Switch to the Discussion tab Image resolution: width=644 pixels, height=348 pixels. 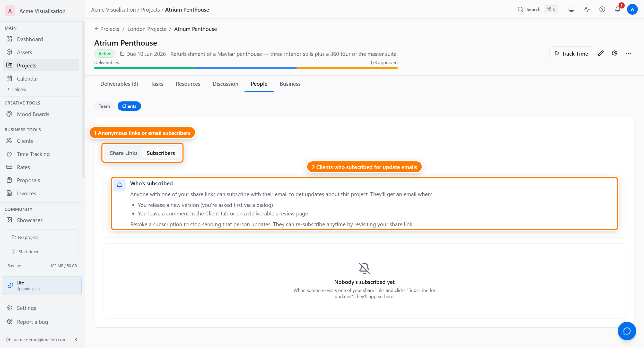225,84
